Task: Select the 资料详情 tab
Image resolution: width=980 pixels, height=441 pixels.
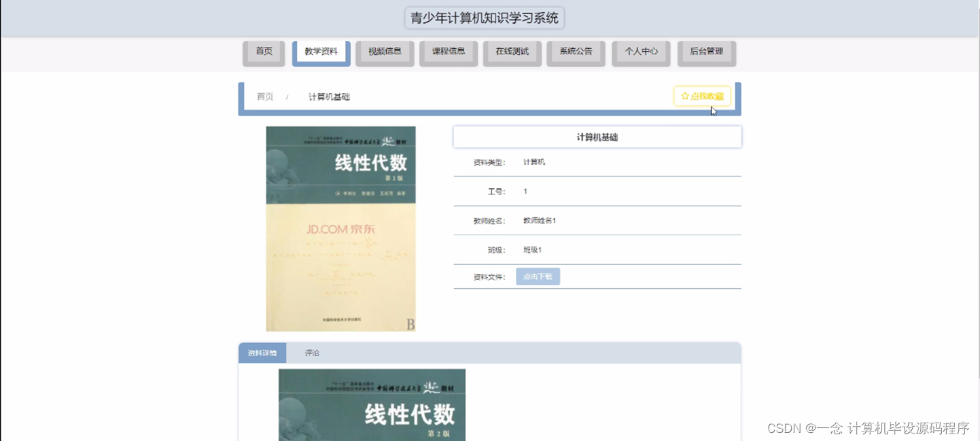Action: pos(262,353)
